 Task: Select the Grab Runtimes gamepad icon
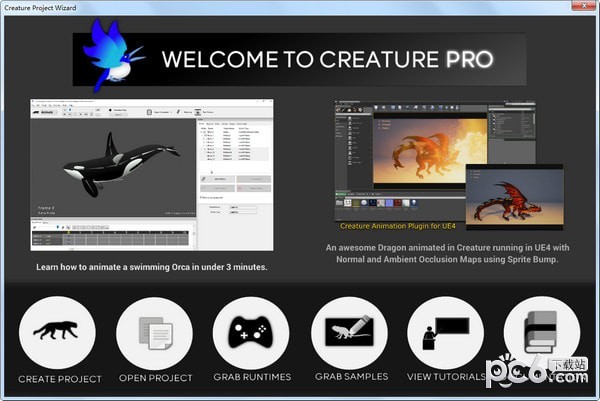251,333
